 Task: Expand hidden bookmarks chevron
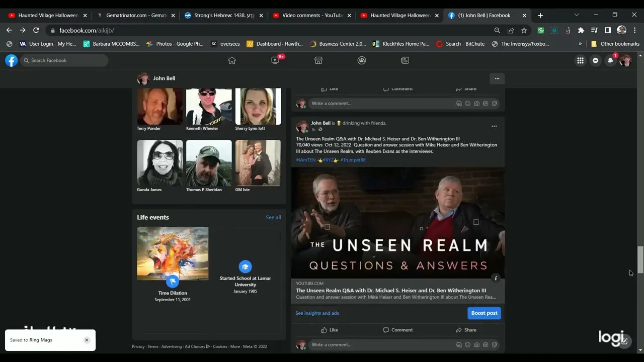point(580,44)
